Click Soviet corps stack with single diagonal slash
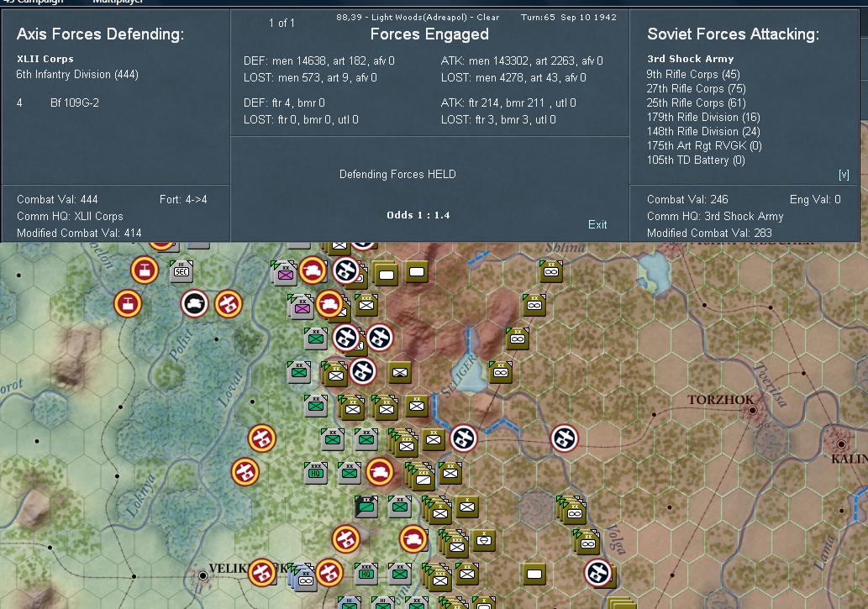The image size is (868, 609). (x=423, y=478)
